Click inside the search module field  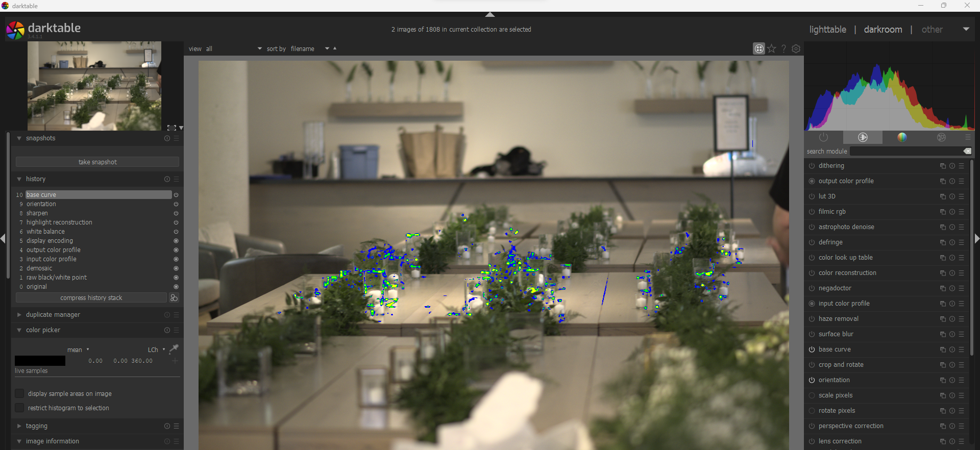pyautogui.click(x=906, y=151)
